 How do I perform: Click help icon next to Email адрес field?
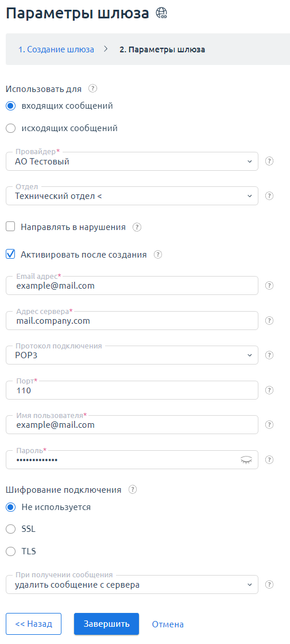click(269, 285)
